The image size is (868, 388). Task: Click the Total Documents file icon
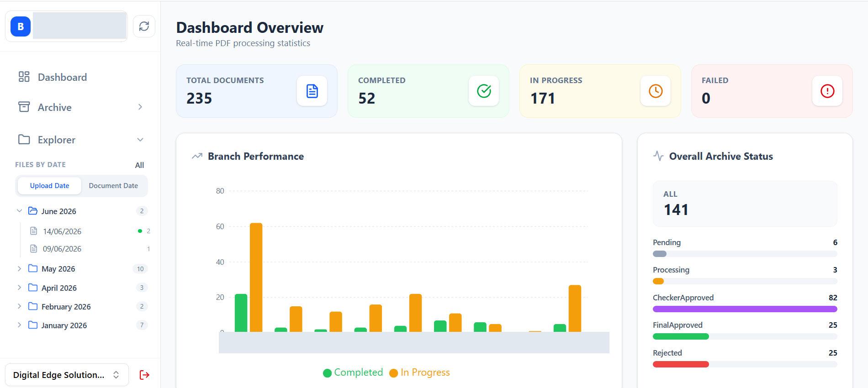pos(312,91)
